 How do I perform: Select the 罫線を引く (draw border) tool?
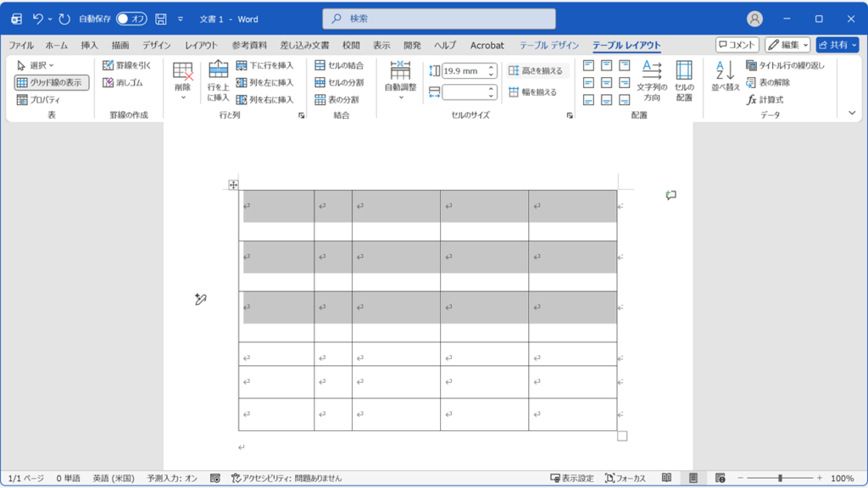[x=125, y=66]
